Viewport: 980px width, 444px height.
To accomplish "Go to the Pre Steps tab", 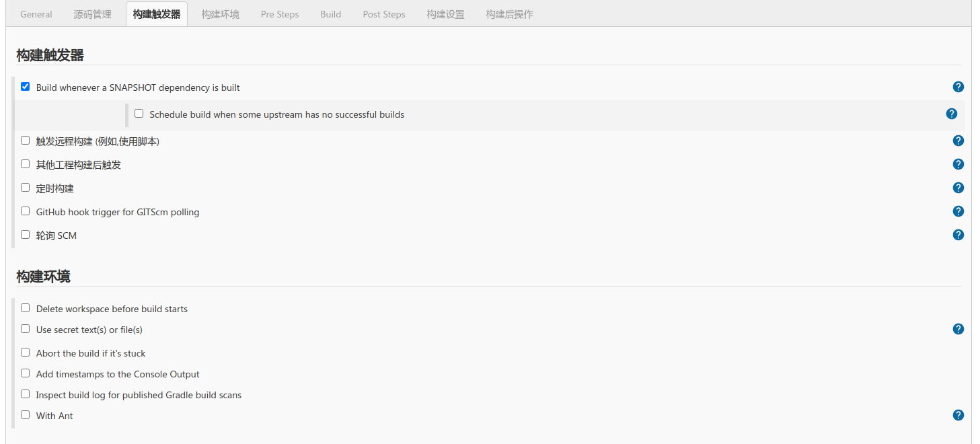I will [x=280, y=14].
